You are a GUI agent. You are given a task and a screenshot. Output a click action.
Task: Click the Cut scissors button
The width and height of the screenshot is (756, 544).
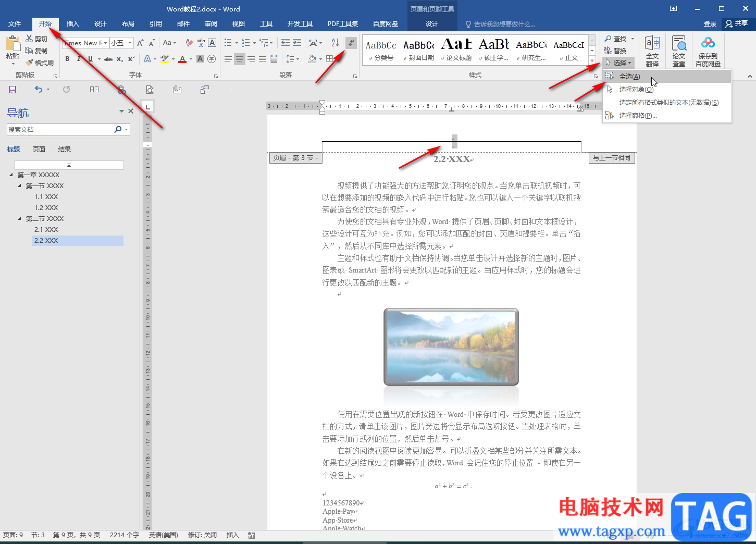coord(36,39)
